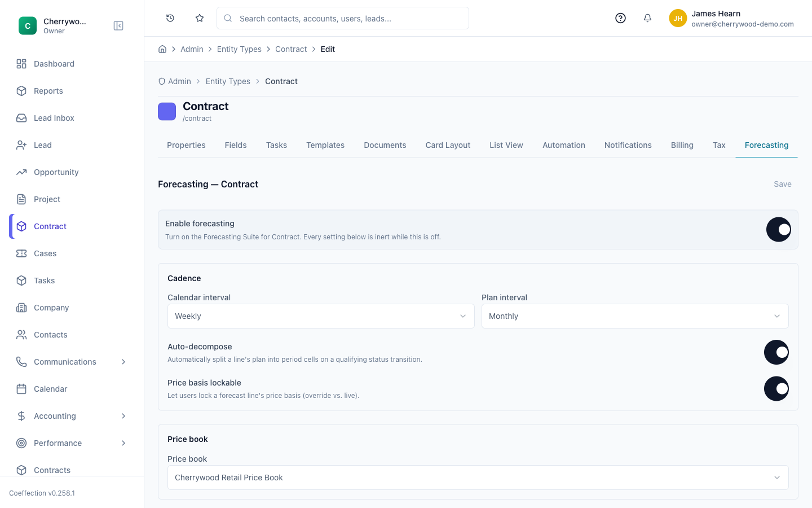
Task: Switch to the entity Tasks tab
Action: (x=276, y=145)
